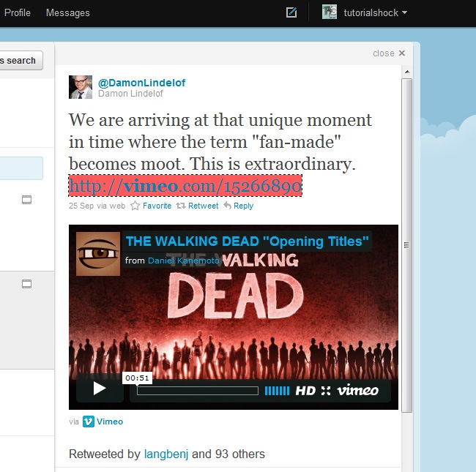Open the Vimeo source link

[x=110, y=422]
